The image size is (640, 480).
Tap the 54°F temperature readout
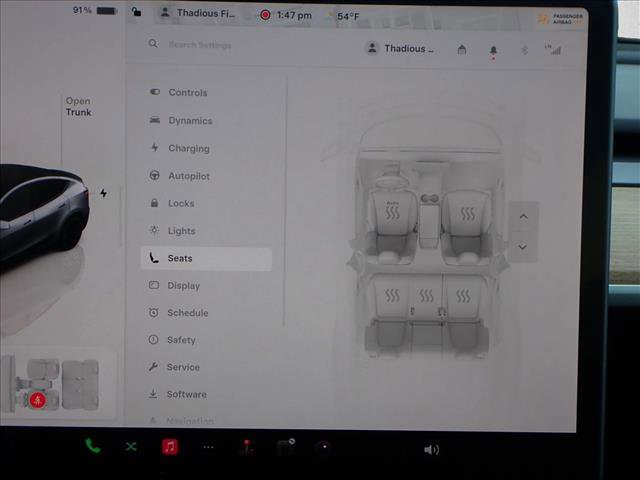pyautogui.click(x=348, y=17)
